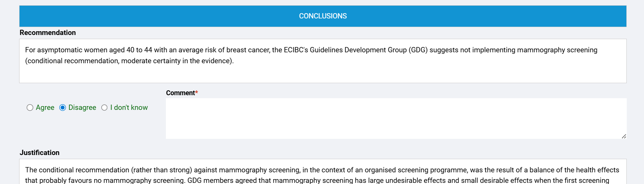Viewport: 644px width, 184px height.
Task: Click the Justification section heading
Action: pyautogui.click(x=39, y=153)
